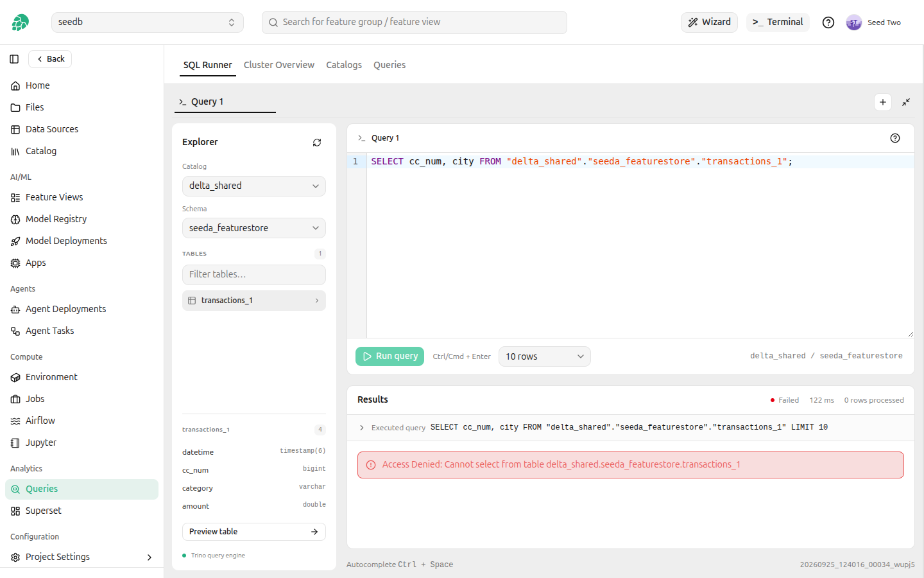Open Superset analytics
This screenshot has height=578, width=924.
82,511
